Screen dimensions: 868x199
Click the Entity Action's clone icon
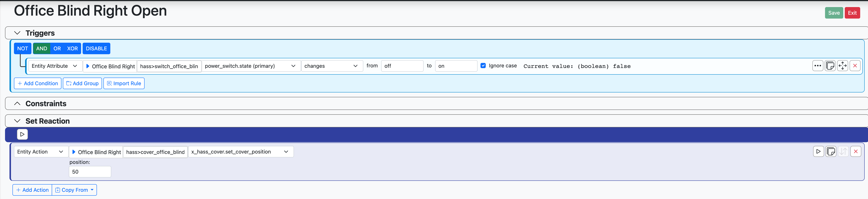pyautogui.click(x=831, y=152)
